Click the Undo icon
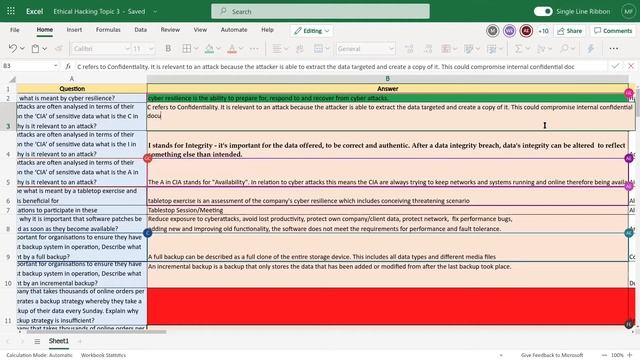 pyautogui.click(x=13, y=49)
